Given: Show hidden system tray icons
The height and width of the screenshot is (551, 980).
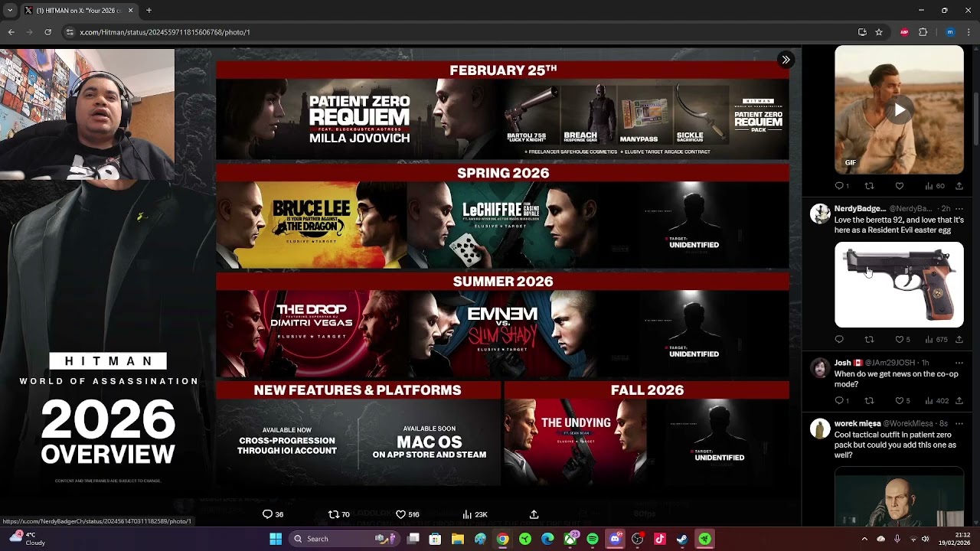Looking at the screenshot, I should point(864,539).
